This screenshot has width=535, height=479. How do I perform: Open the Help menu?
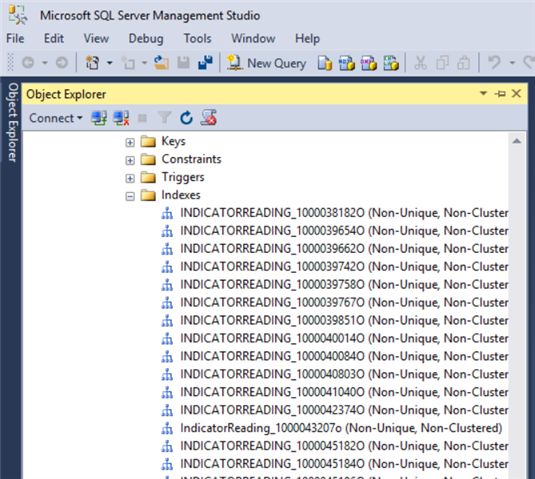(x=307, y=38)
